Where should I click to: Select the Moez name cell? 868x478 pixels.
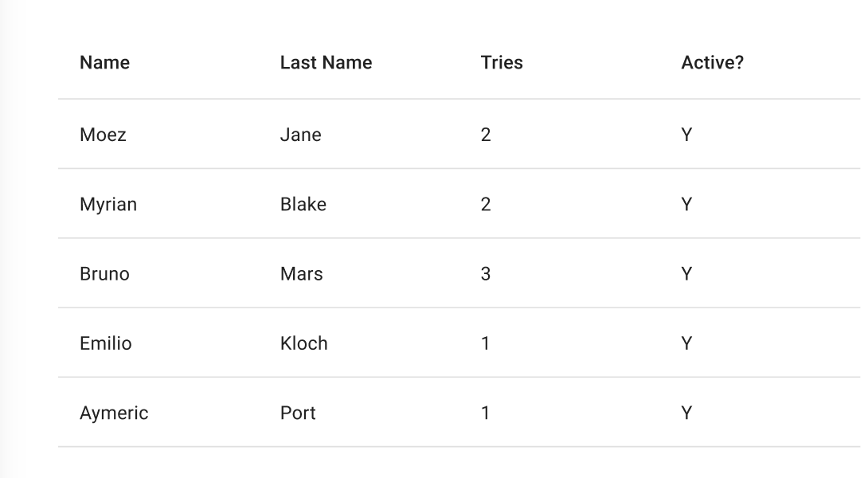coord(103,135)
